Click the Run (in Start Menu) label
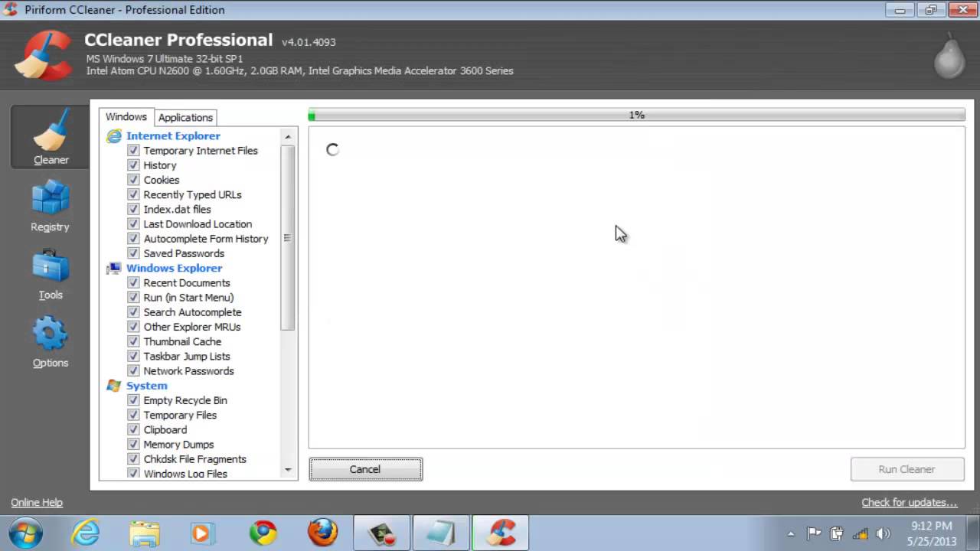Viewport: 980px width, 551px height. tap(188, 298)
